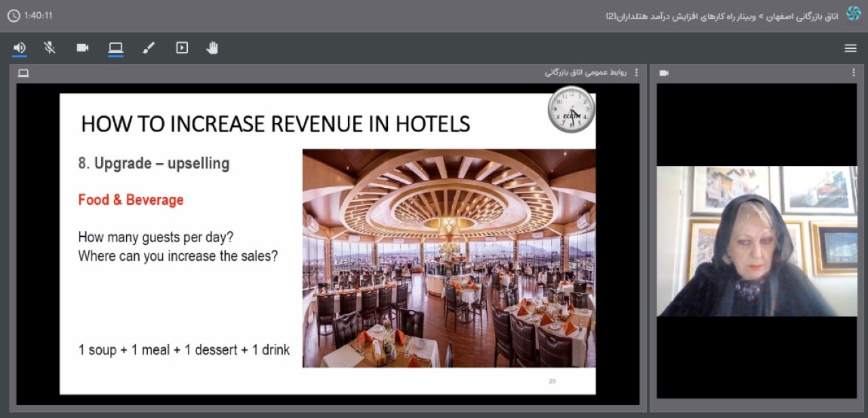The width and height of the screenshot is (868, 418).
Task: Click the heading 8. Upgrade – upselling
Action: point(154,164)
